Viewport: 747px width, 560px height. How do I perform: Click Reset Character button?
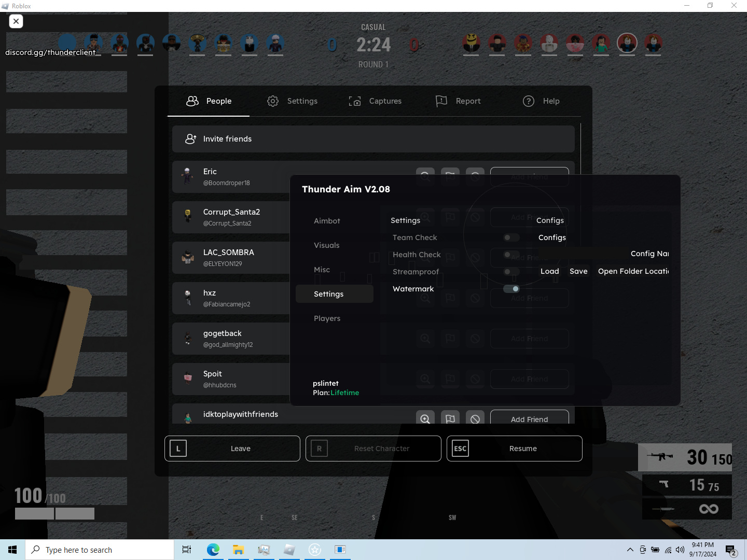[374, 449]
